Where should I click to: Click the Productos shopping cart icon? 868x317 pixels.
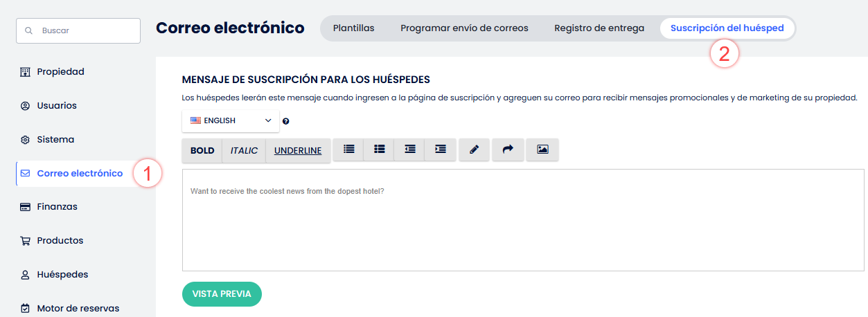tap(25, 241)
